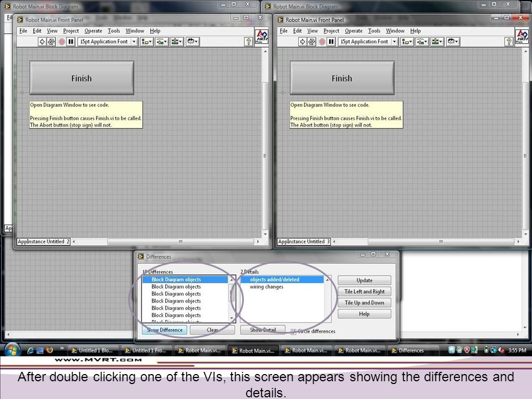Select highlighted Block Diagram objects row
Image resolution: width=532 pixels, height=399 pixels.
coord(185,279)
